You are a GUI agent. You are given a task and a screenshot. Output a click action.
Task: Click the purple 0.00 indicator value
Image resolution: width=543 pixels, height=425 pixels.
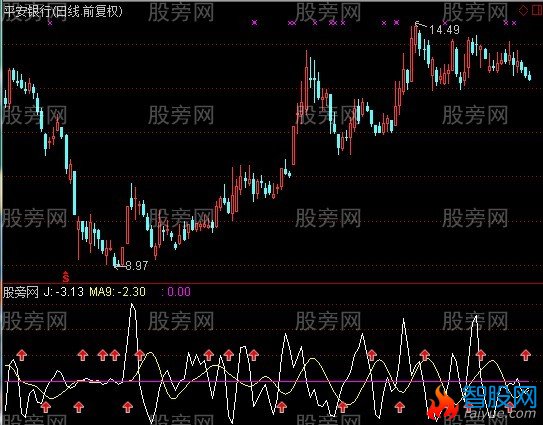179,292
